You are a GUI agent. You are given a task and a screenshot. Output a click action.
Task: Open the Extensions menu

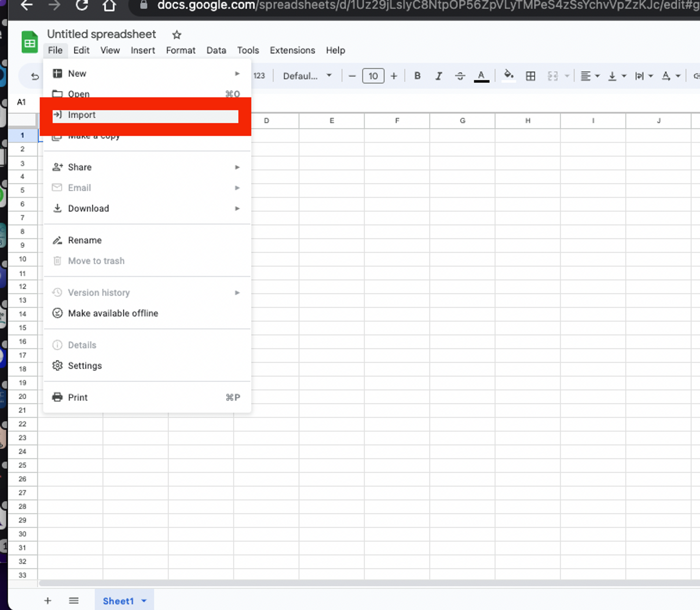[292, 50]
